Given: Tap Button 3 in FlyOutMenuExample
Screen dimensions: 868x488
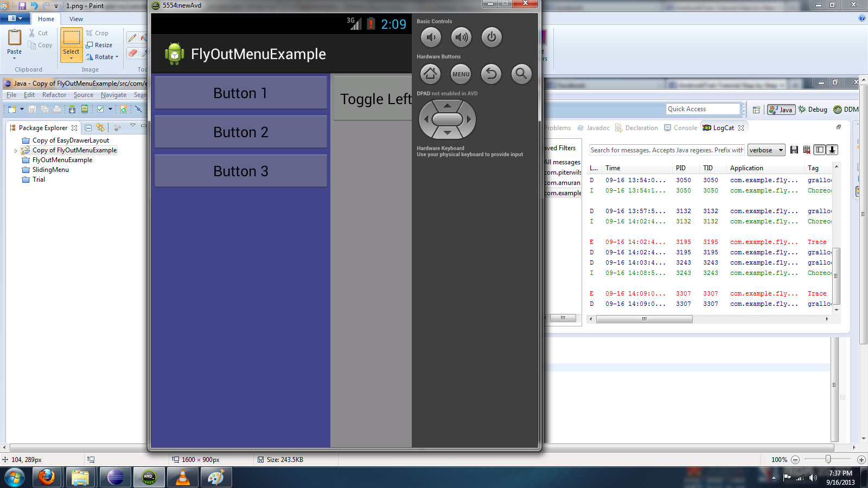Looking at the screenshot, I should pyautogui.click(x=241, y=171).
